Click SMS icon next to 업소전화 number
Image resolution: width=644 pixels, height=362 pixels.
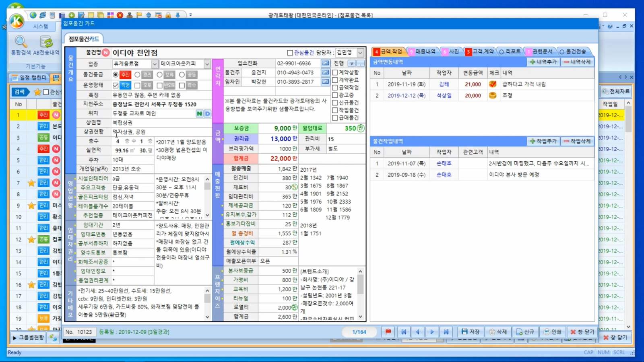click(325, 63)
